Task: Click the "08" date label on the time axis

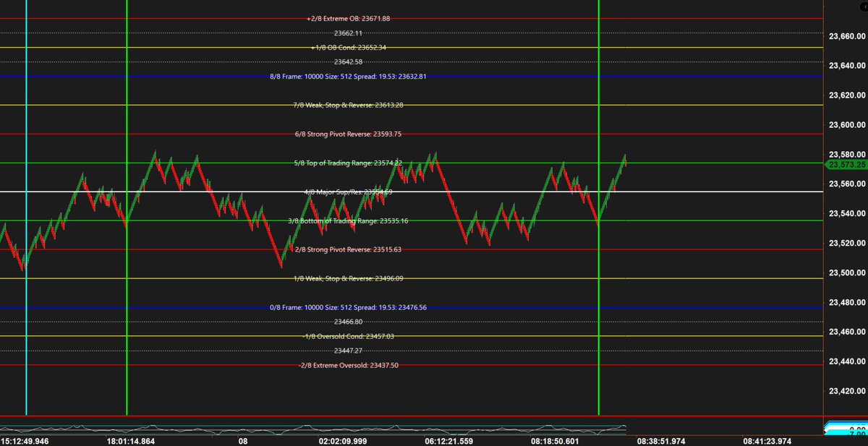Action: tap(242, 439)
